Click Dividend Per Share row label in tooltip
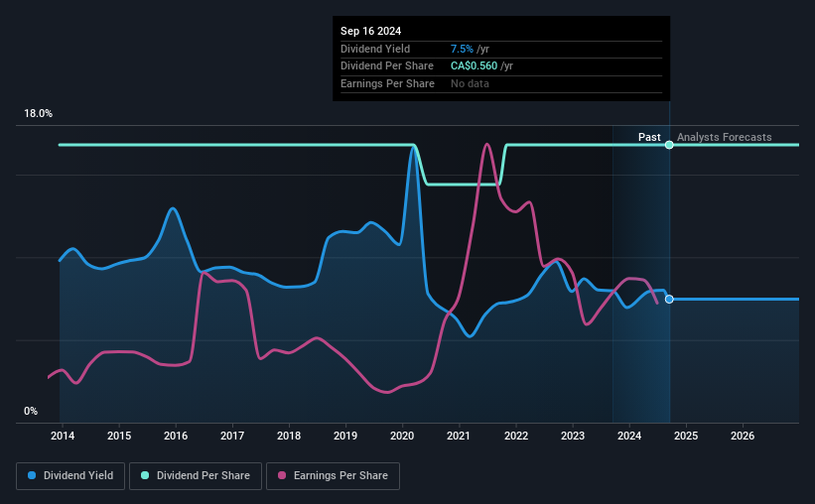This screenshot has width=815, height=504. 387,66
